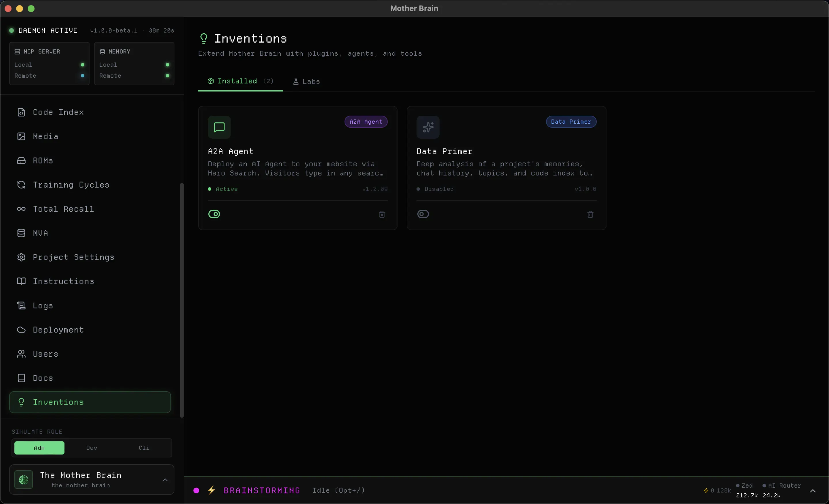
Task: Click the Inventions page header lightbulb
Action: pos(204,39)
